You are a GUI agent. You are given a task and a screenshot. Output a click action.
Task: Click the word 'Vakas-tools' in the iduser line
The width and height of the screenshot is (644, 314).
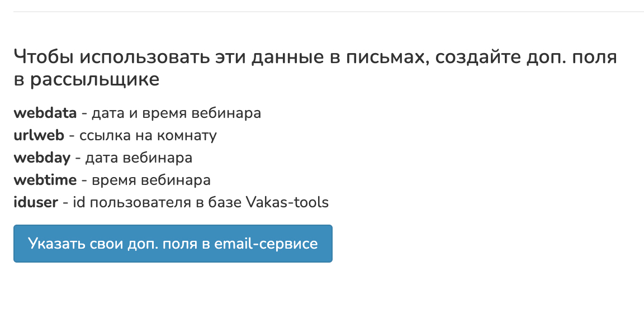287,202
